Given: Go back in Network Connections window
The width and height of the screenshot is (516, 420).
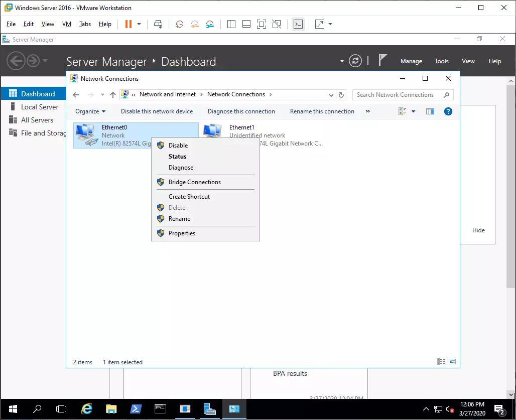Looking at the screenshot, I should tap(76, 95).
